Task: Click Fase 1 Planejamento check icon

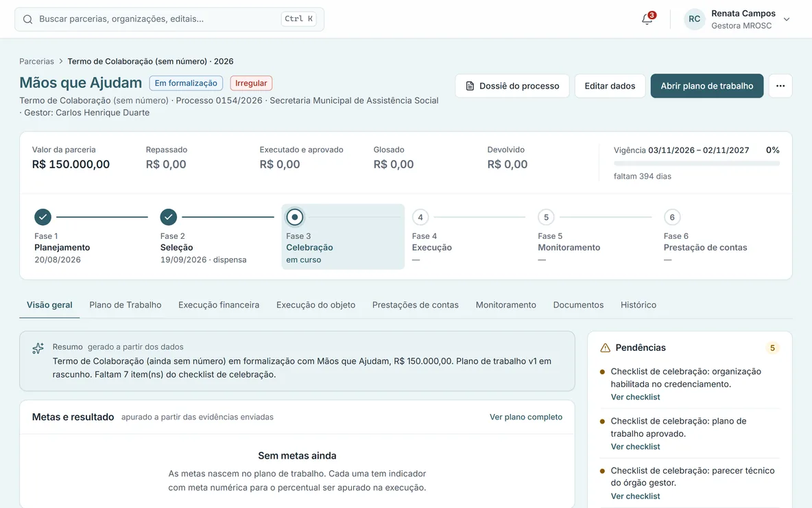Action: 43,217
